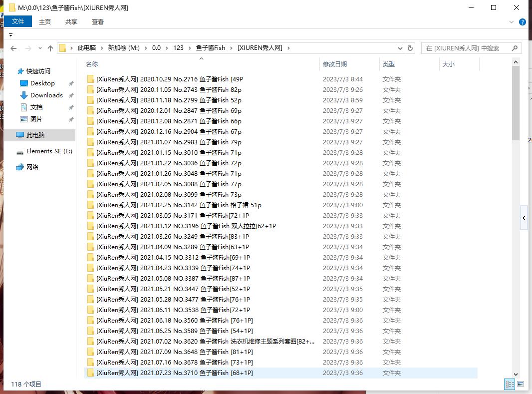Open 图片 in the navigation pane

click(36, 119)
